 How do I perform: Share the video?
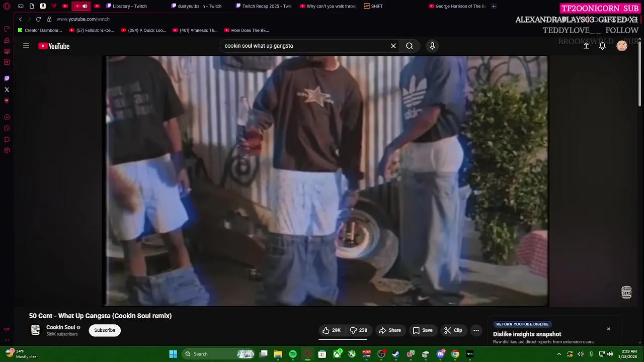point(390,330)
